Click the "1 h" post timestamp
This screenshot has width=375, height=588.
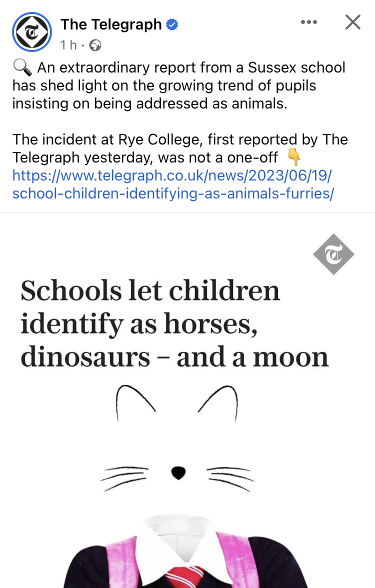[x=68, y=45]
